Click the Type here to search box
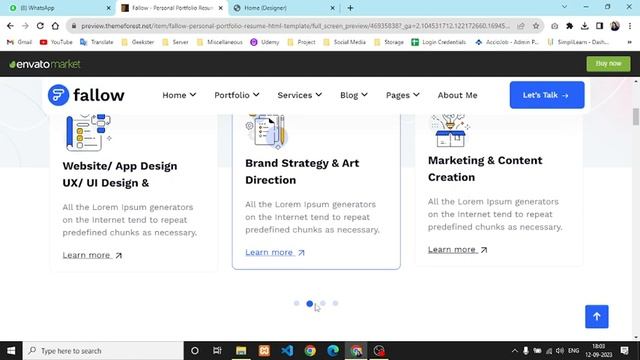The width and height of the screenshot is (640, 360). (x=103, y=351)
